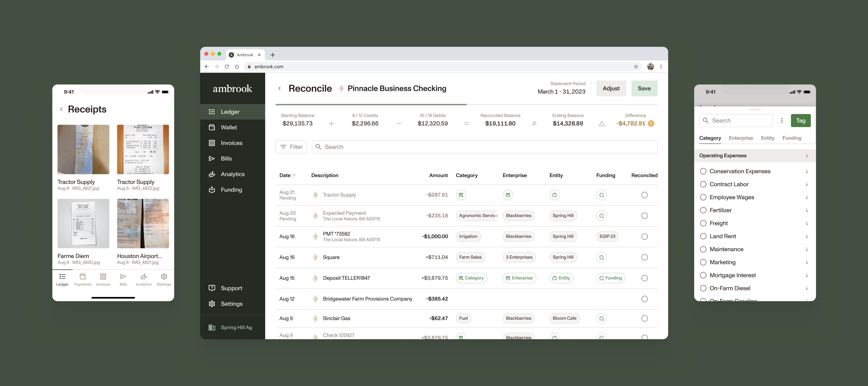The image size is (868, 386).
Task: Open the Farme Diem receipt thumbnail
Action: 83,223
